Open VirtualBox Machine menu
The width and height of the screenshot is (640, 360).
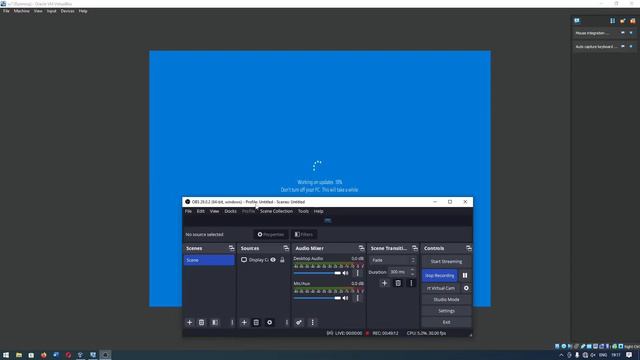tap(22, 11)
